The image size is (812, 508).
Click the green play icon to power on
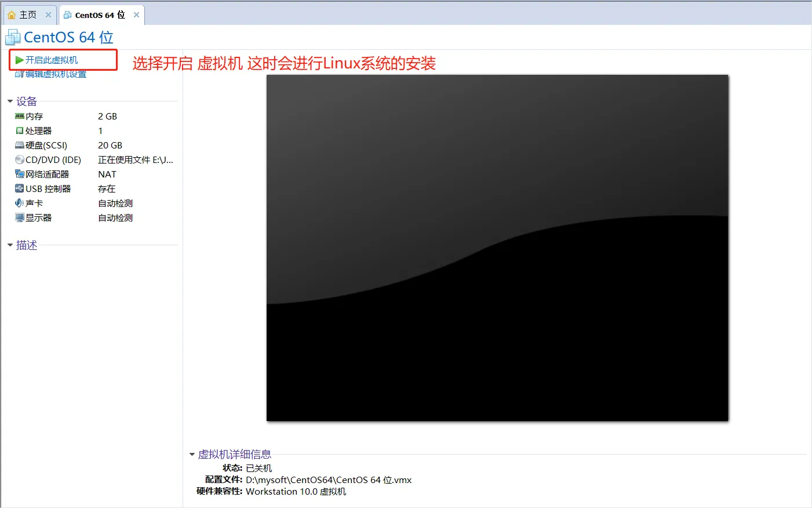[20, 60]
